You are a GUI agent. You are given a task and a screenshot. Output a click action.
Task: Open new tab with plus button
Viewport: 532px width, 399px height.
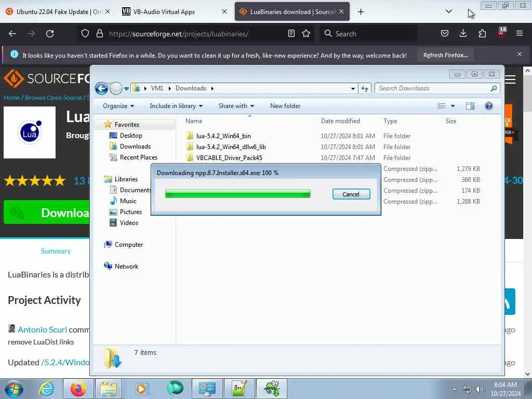point(361,12)
